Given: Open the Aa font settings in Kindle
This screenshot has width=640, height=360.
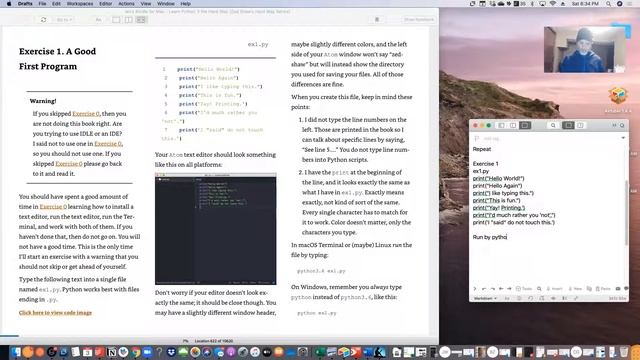Looking at the screenshot, I should [98, 20].
